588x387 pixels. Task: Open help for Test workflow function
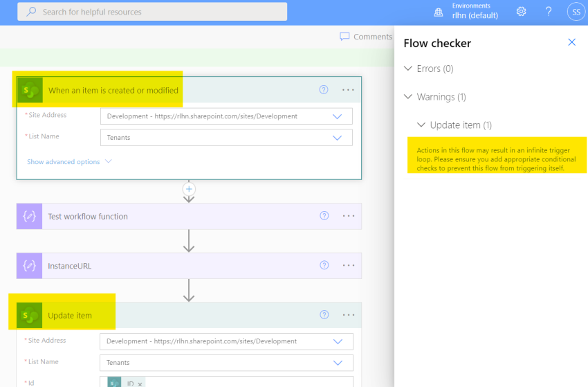click(324, 216)
